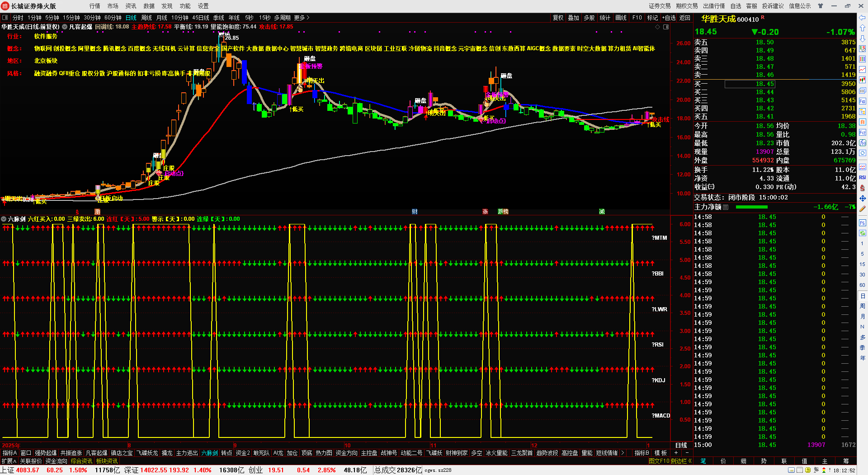Click the 华胜天成 stock name header

click(x=718, y=19)
